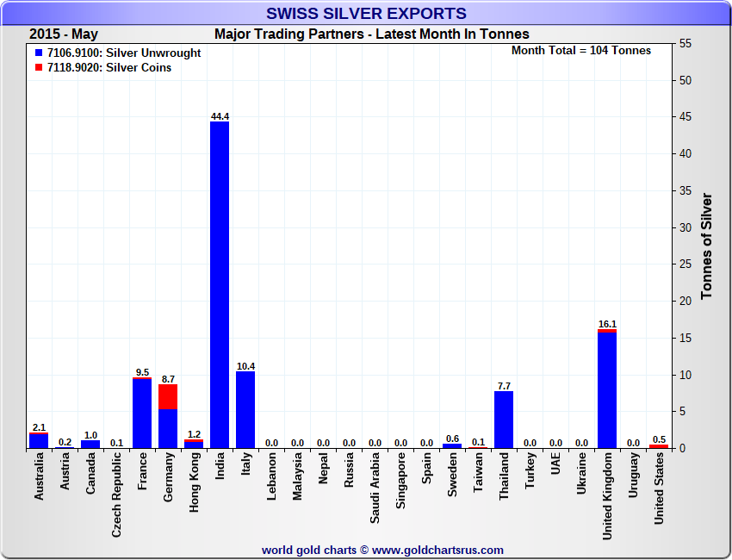Click the France bar
This screenshot has width=732, height=560.
142,414
